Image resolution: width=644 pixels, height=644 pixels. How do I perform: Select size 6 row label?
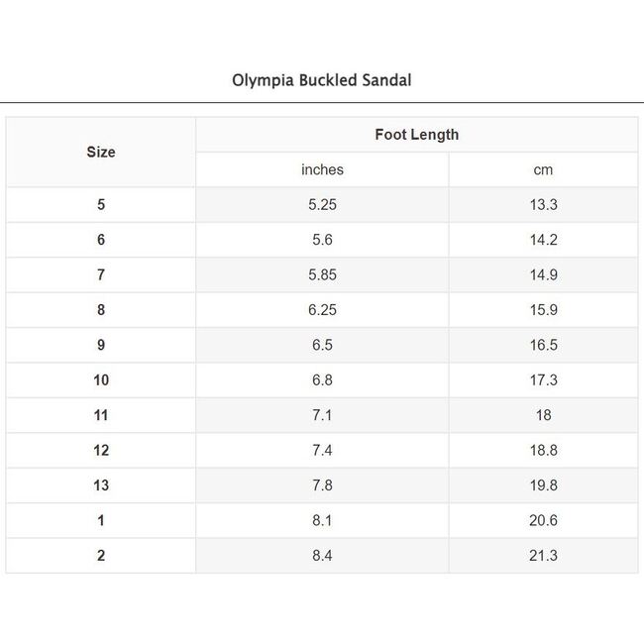point(101,240)
